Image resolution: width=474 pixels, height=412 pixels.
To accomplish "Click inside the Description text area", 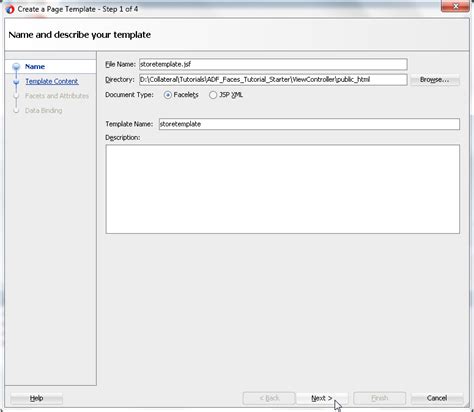I will point(283,189).
